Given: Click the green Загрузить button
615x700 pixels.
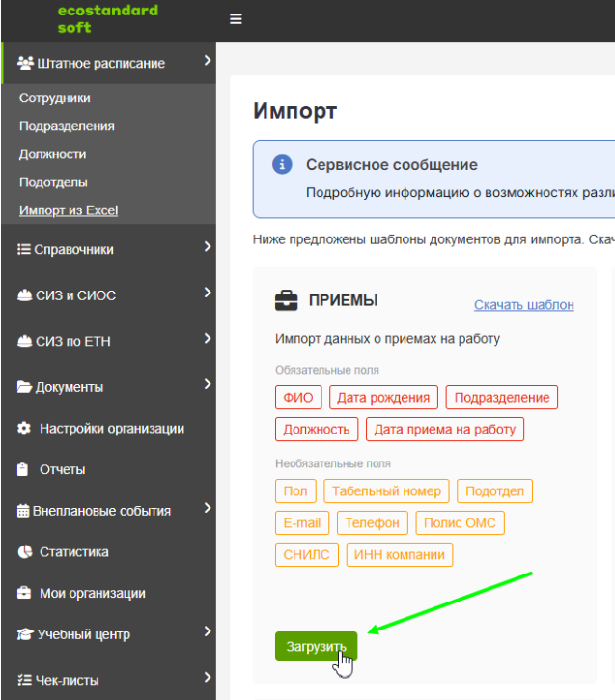Looking at the screenshot, I should pos(316,646).
